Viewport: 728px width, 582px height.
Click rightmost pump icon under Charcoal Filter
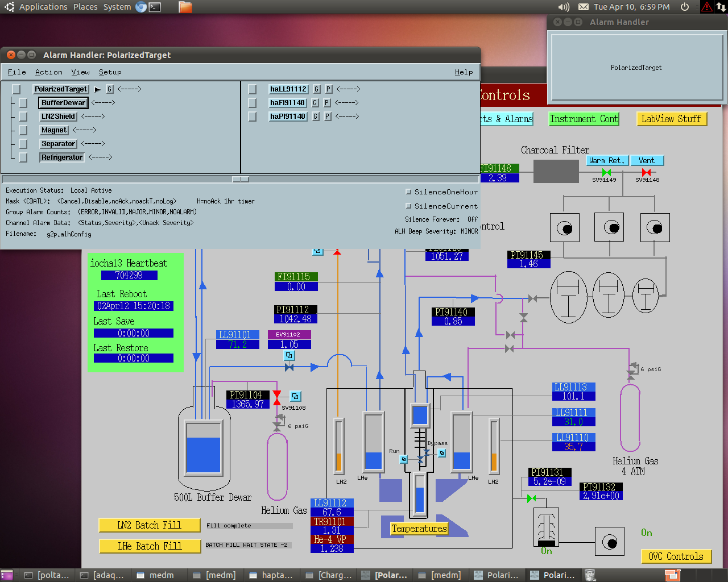[655, 228]
